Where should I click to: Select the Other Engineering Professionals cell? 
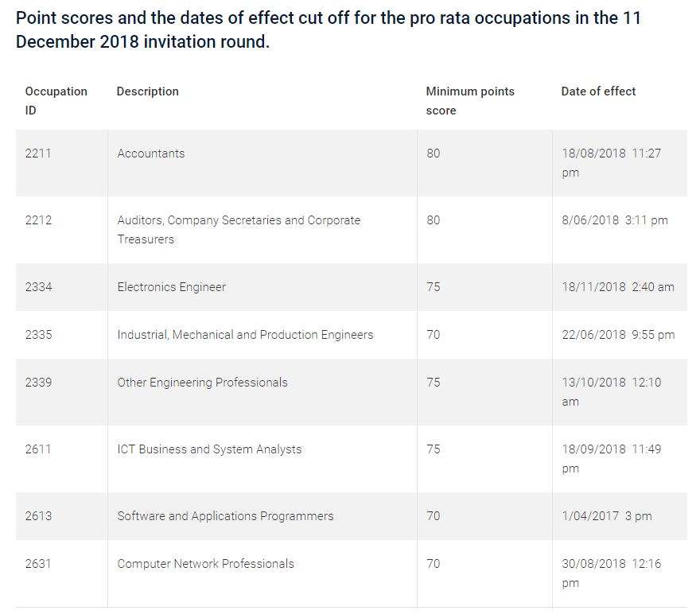tap(203, 383)
